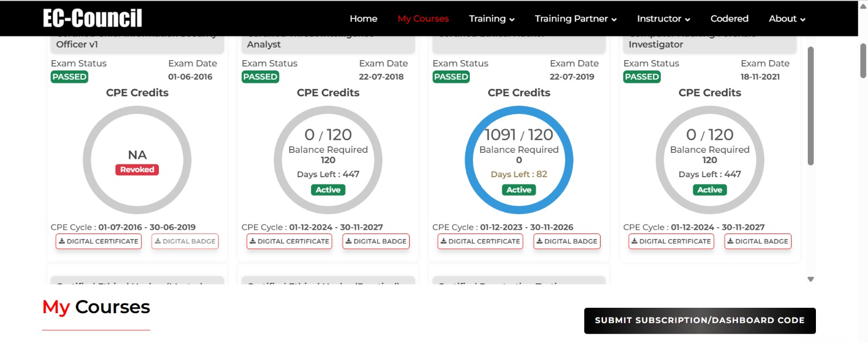The image size is (868, 343).
Task: Click PASSED badge dated 22-07-2018
Action: [260, 77]
